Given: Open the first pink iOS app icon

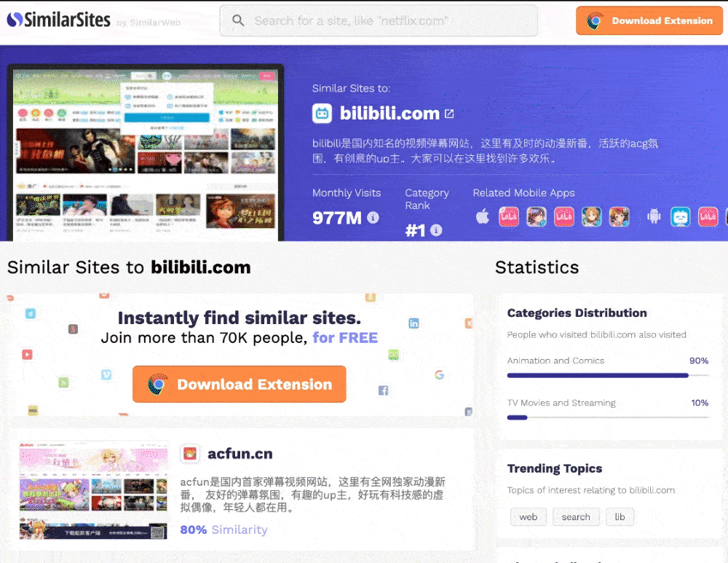Looking at the screenshot, I should point(508,216).
